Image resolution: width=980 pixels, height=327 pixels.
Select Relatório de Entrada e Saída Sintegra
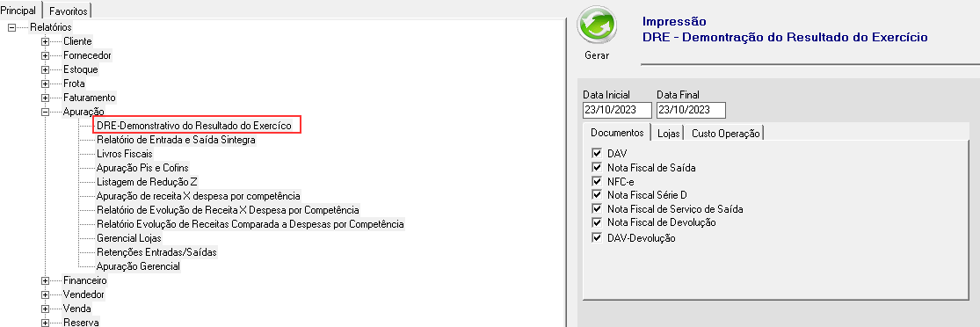(x=176, y=140)
